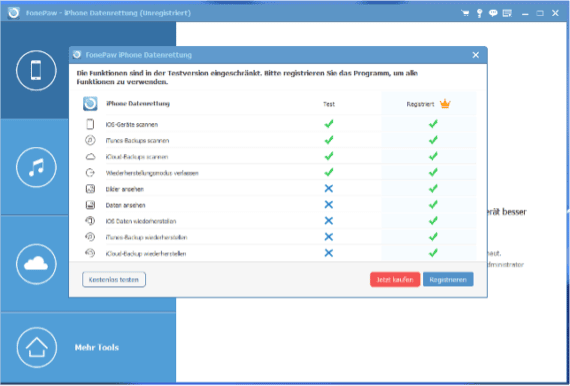This screenshot has height=386, width=570.
Task: Click blue X in Test for Bilder ansehen
Action: click(329, 188)
